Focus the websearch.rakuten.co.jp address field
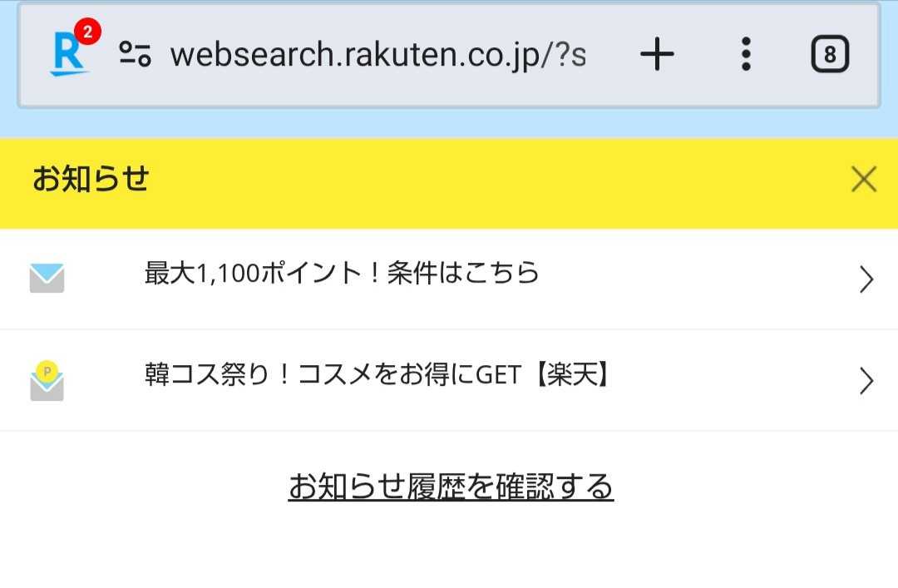Viewport: 898px width, 588px height. pyautogui.click(x=377, y=55)
